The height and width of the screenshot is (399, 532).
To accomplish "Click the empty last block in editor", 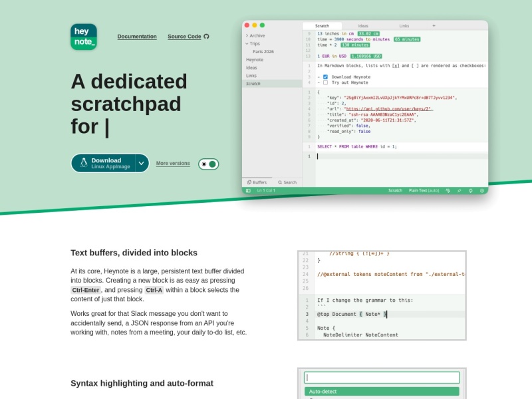I will tap(402, 156).
